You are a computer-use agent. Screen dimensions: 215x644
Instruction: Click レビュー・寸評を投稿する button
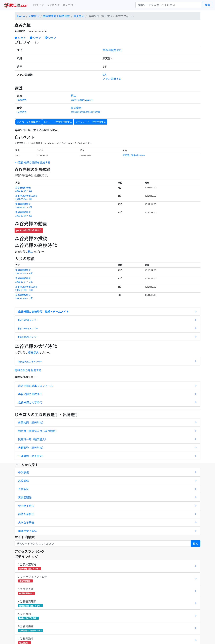(58, 122)
